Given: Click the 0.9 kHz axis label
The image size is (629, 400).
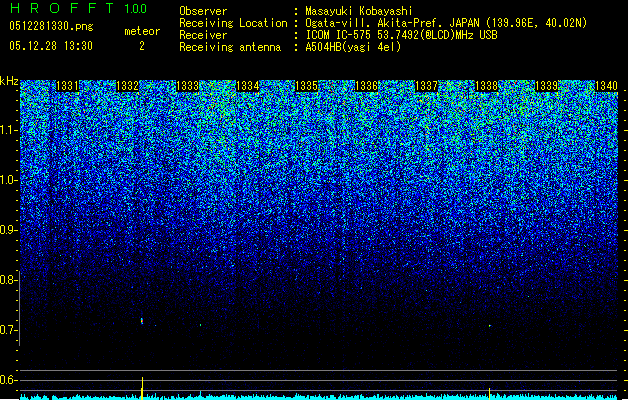Looking at the screenshot, I should [9, 230].
